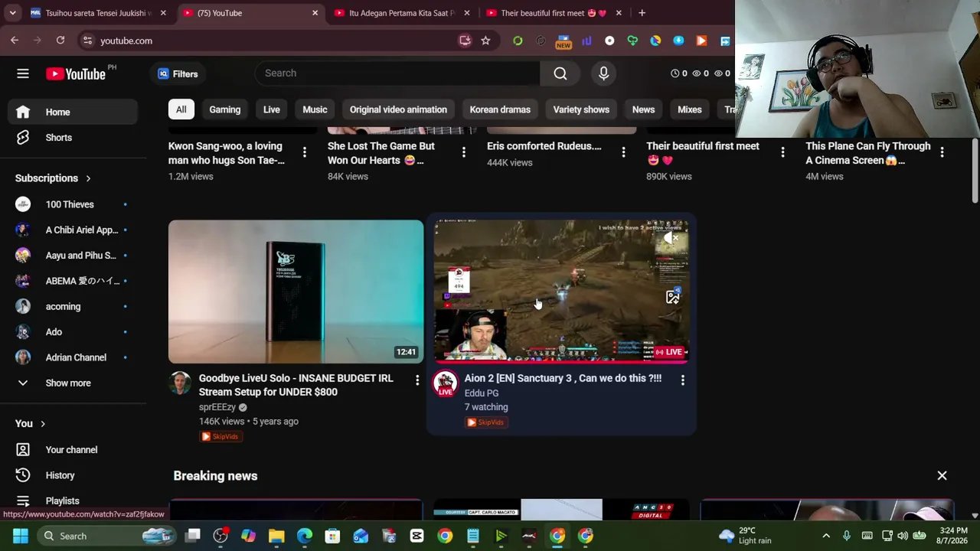The height and width of the screenshot is (551, 980).
Task: Switch to Tsuihou sareta Tensei Juukishi tab
Action: [100, 13]
